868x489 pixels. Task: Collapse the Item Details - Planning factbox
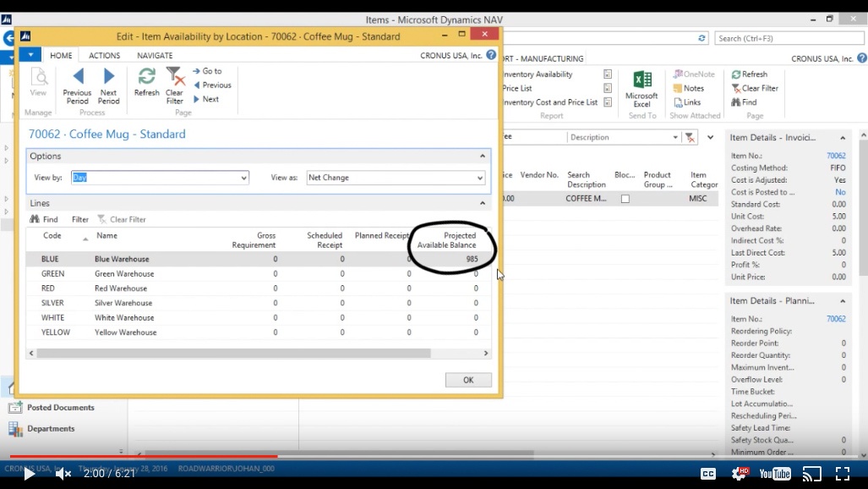point(843,301)
